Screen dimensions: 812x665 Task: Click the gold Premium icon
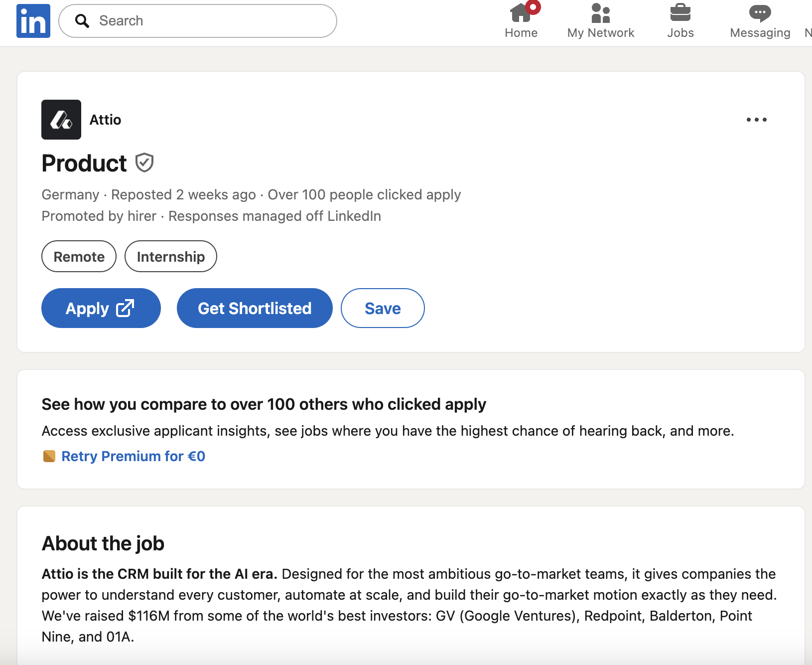49,457
